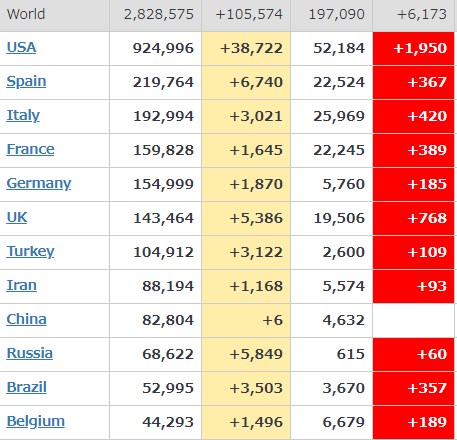The height and width of the screenshot is (440, 457).
Task: Click the USA new cases cell +38,722
Action: [x=246, y=48]
